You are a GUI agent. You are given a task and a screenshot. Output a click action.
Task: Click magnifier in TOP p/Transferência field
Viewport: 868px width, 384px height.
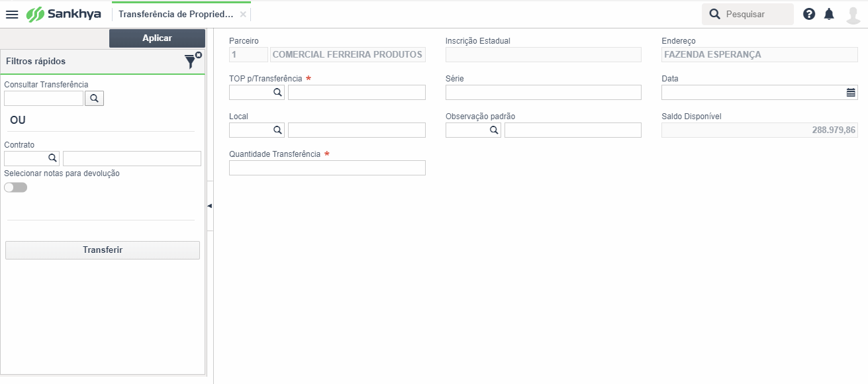tap(278, 93)
